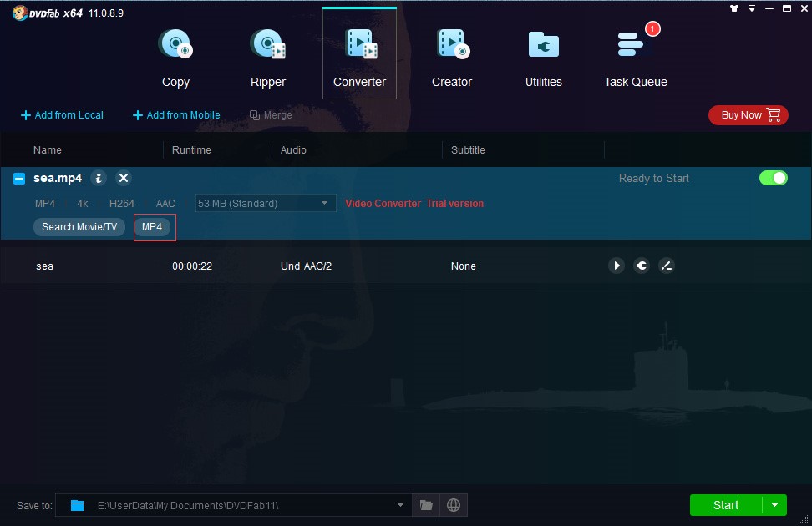
Task: Preview the sea title with play icon
Action: pos(617,266)
